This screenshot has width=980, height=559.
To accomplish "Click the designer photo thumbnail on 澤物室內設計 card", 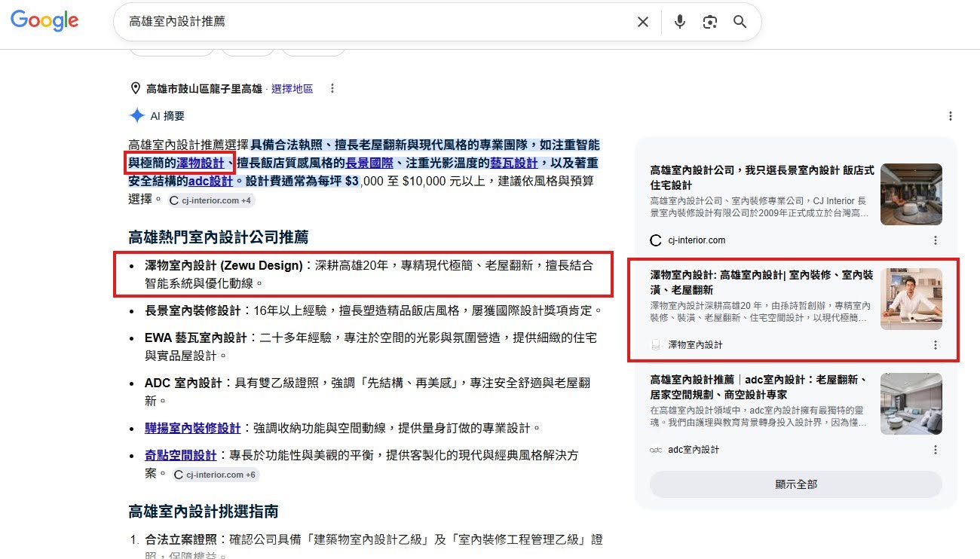I will 911,299.
